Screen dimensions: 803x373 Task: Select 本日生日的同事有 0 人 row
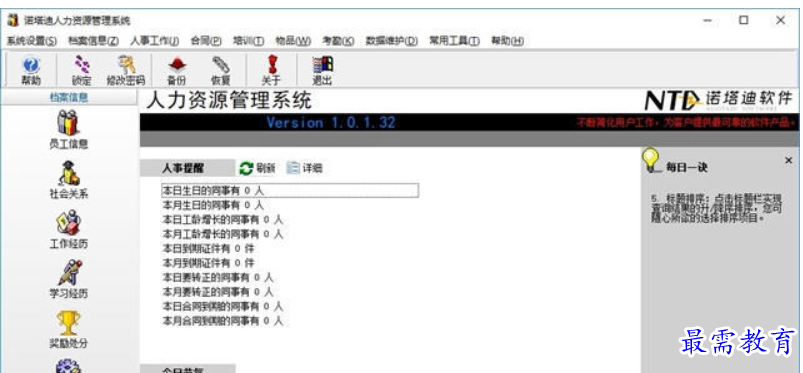(290, 191)
